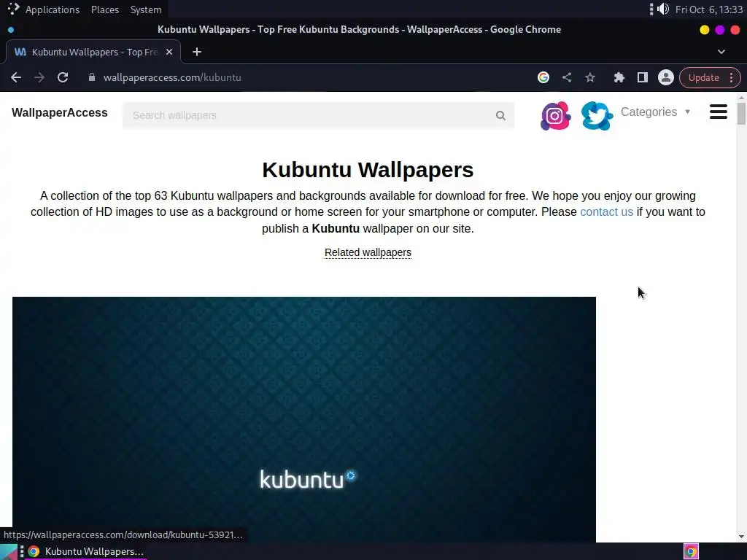Share this page via share icon
This screenshot has width=747, height=560.
[x=566, y=77]
